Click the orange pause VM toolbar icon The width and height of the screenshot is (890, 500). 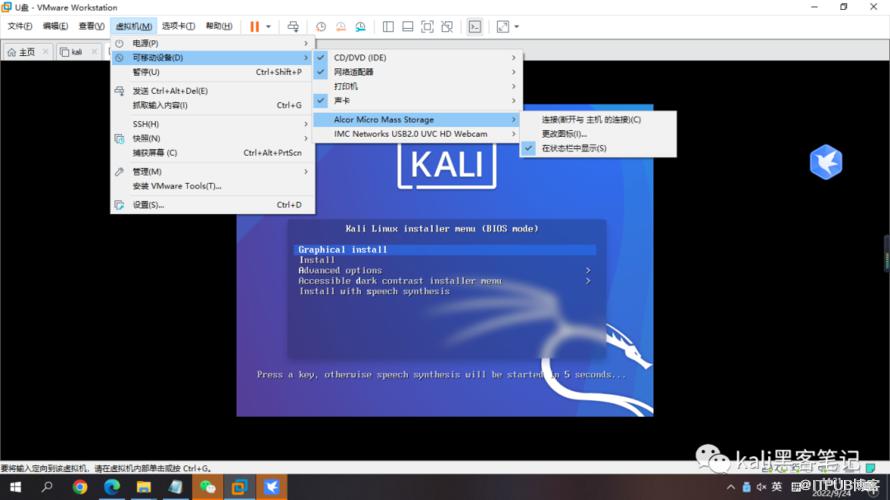254,27
